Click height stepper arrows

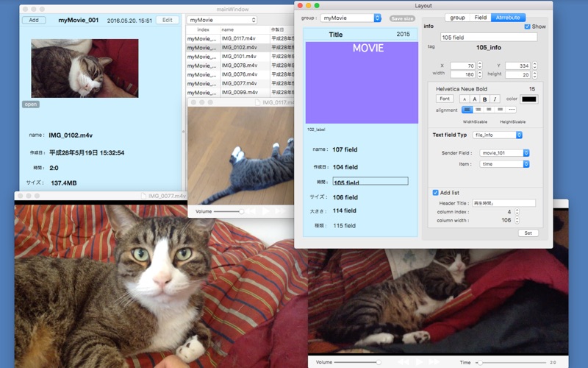(x=535, y=74)
